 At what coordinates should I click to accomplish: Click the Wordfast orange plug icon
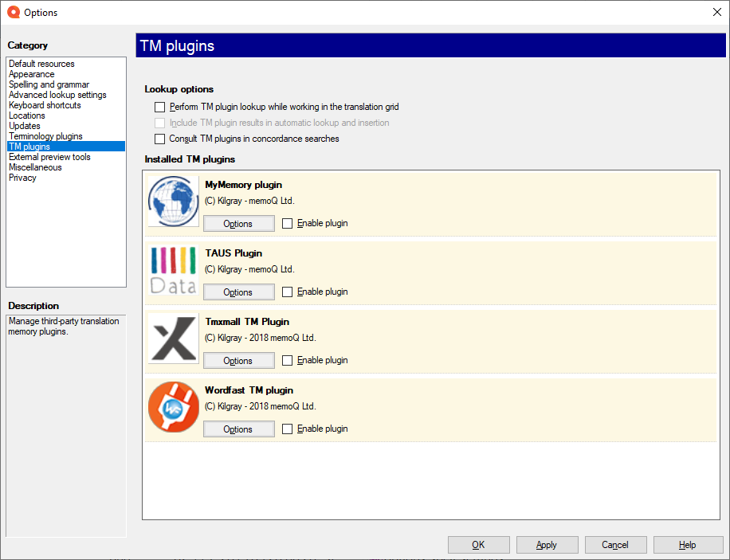click(173, 407)
